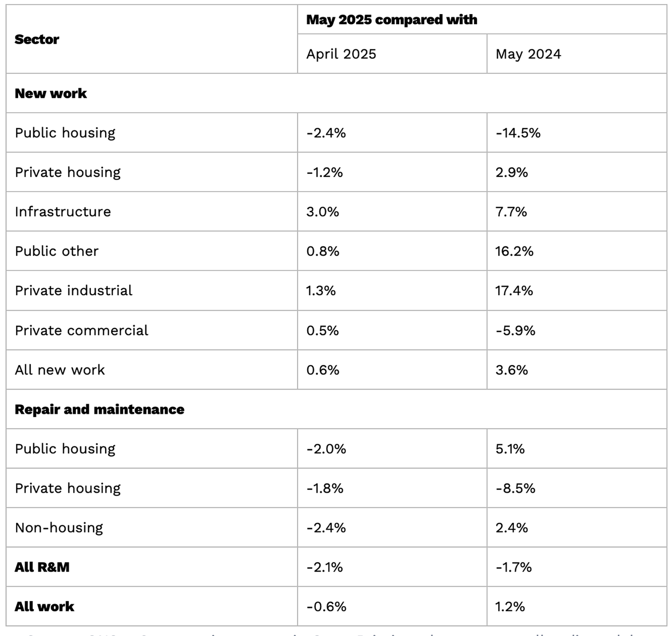
Task: Click the New work section heading
Action: point(51,93)
